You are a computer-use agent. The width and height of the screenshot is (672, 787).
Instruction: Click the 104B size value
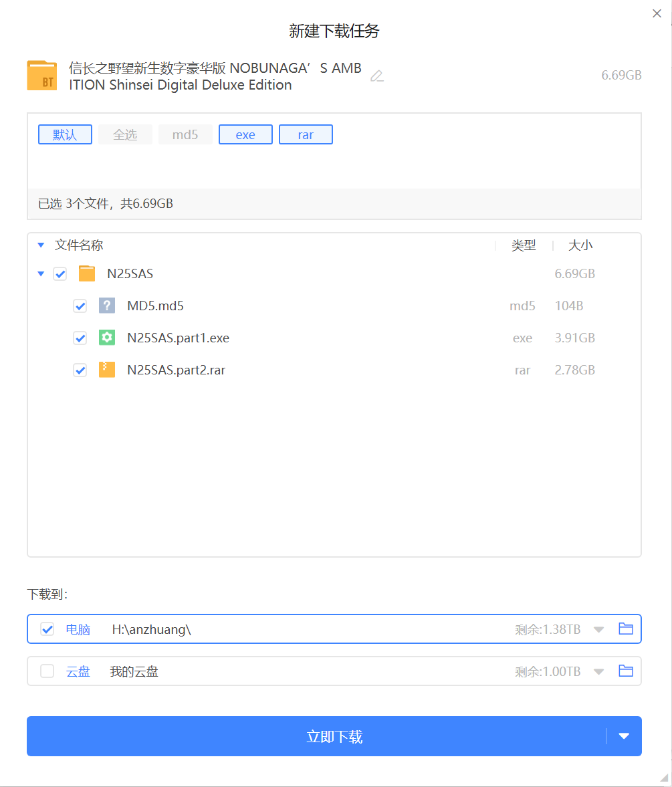click(x=569, y=306)
